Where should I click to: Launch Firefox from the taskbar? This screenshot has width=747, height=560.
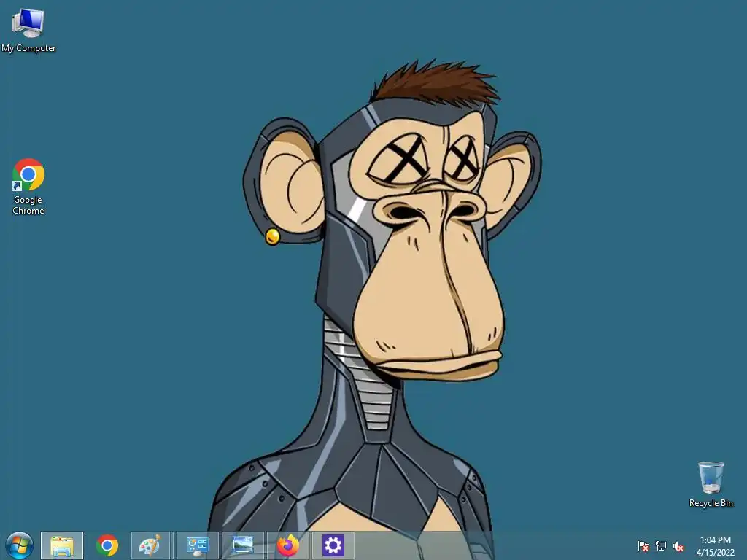click(x=287, y=545)
